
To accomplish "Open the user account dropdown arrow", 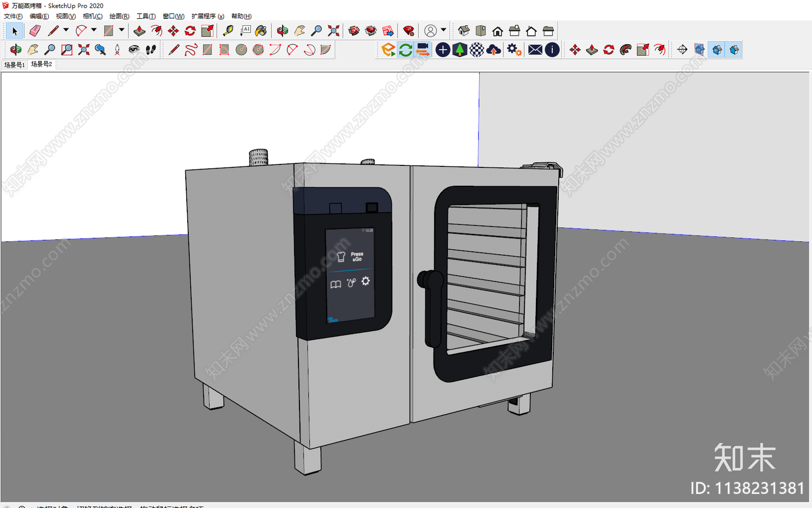I will point(444,30).
